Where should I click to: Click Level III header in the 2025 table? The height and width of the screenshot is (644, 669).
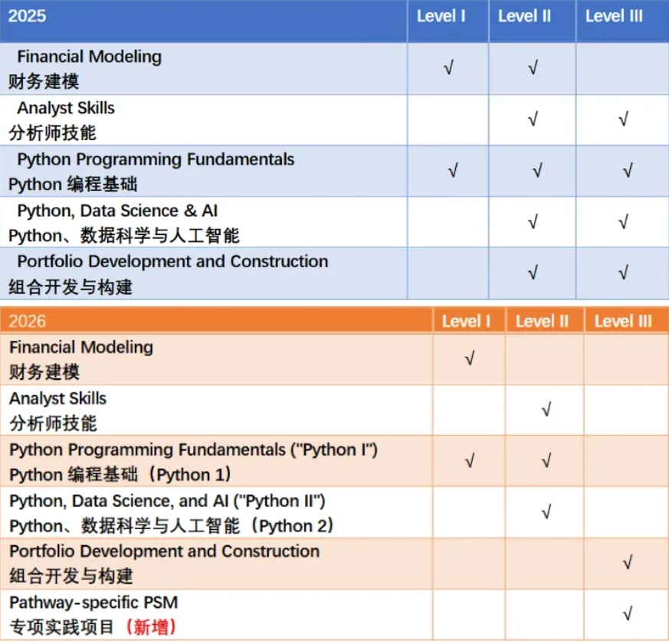tap(614, 16)
